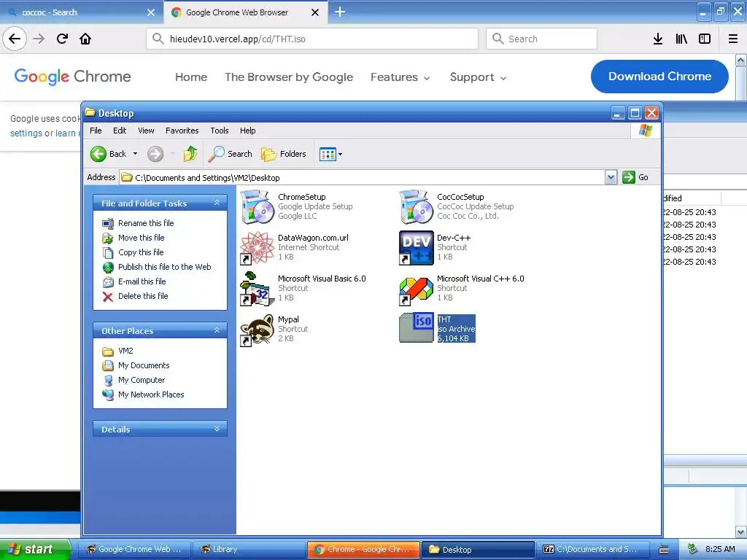747x560 pixels.
Task: Open the browser library icon
Action: pyautogui.click(x=681, y=39)
